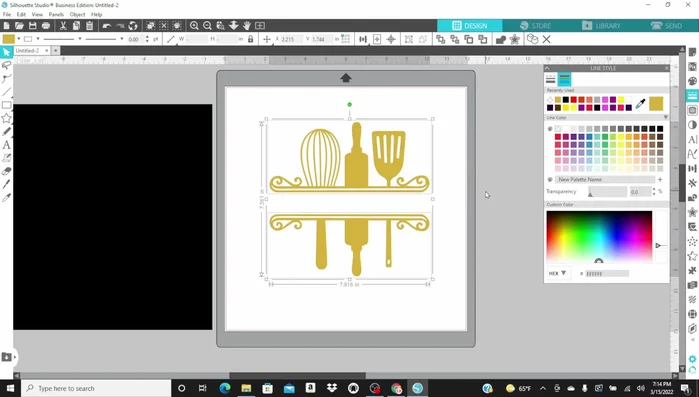Open the View menu

[x=37, y=15]
